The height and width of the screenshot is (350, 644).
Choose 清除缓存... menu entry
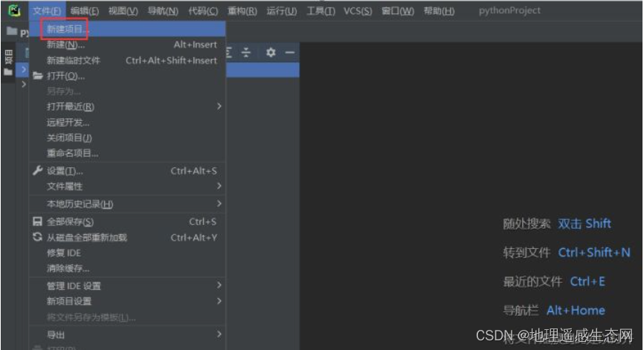point(127,269)
